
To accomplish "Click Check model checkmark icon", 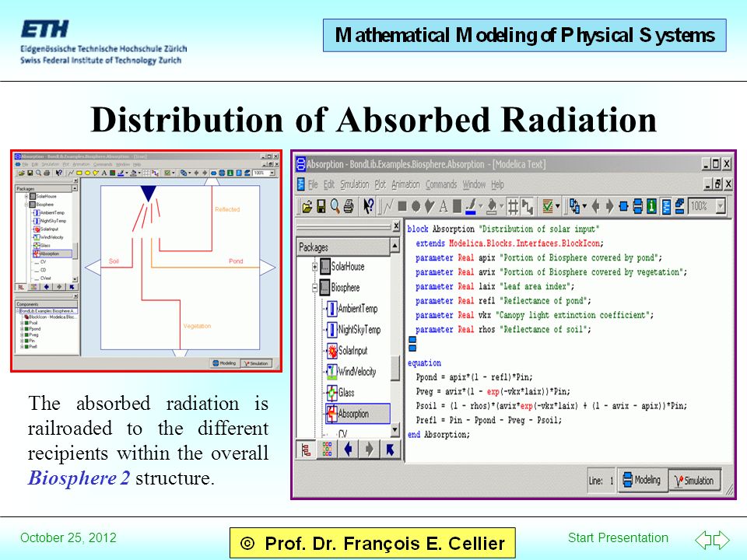I will click(548, 207).
